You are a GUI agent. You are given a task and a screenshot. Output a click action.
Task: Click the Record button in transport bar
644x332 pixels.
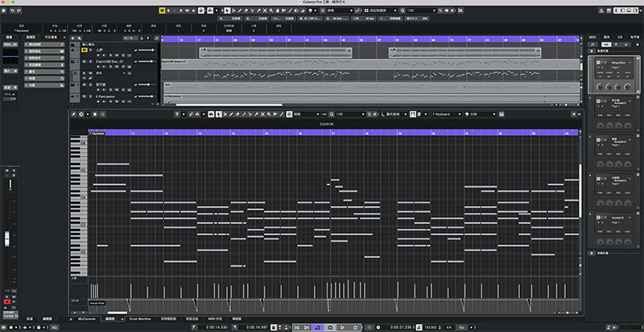[355, 327]
